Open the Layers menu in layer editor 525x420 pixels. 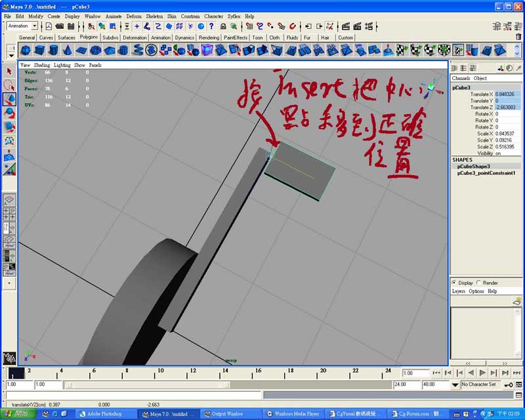click(x=458, y=291)
